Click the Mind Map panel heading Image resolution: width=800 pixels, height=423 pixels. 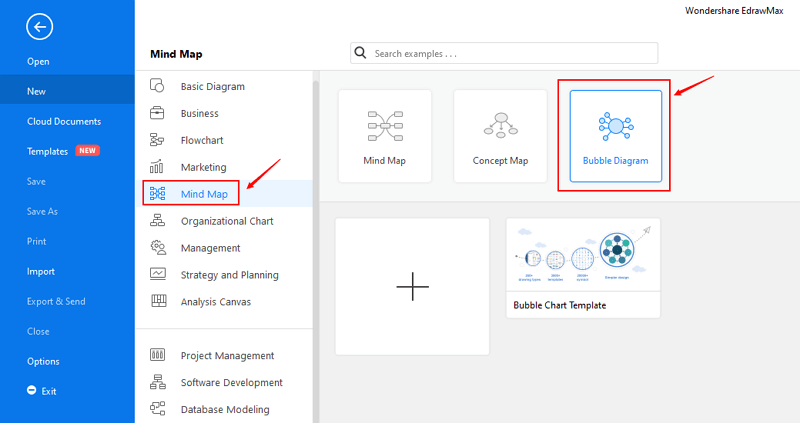[x=176, y=54]
